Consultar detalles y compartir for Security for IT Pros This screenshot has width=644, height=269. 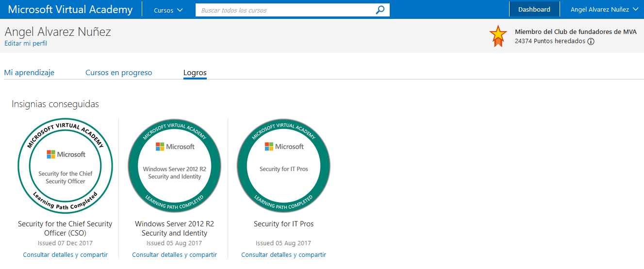283,255
